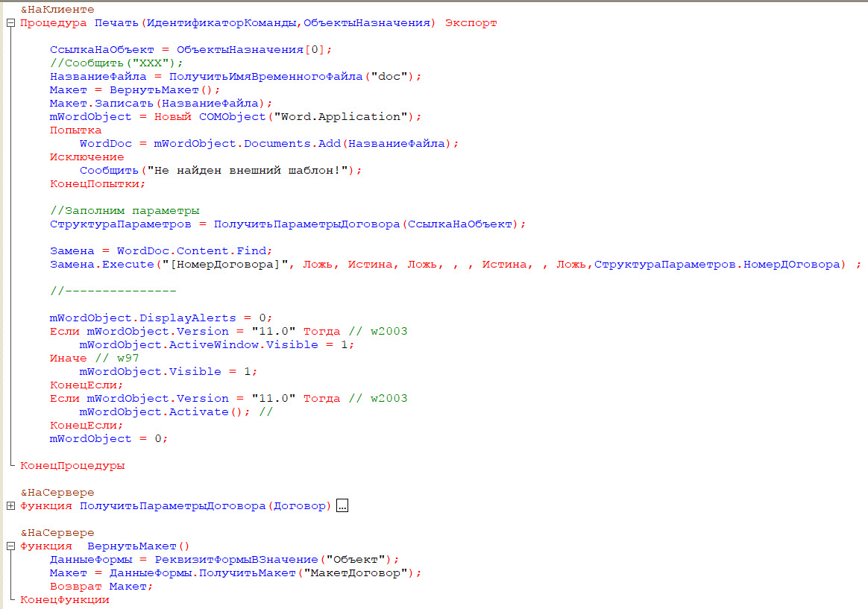
Task: Place cursor on the &НаКлиенте directive
Action: point(57,10)
